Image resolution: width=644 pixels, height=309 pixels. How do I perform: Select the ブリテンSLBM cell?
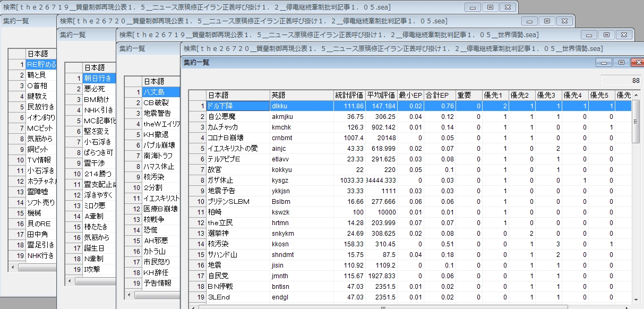[238, 201]
